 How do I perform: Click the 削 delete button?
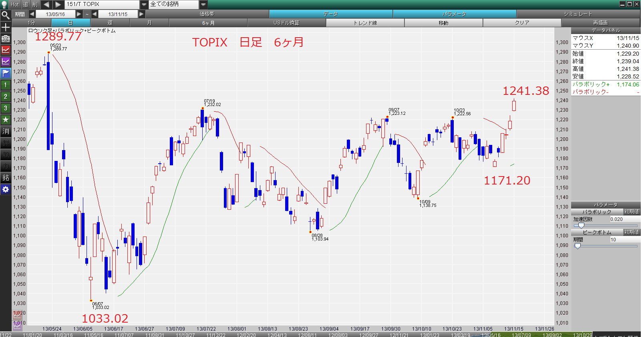pyautogui.click(x=35, y=4)
